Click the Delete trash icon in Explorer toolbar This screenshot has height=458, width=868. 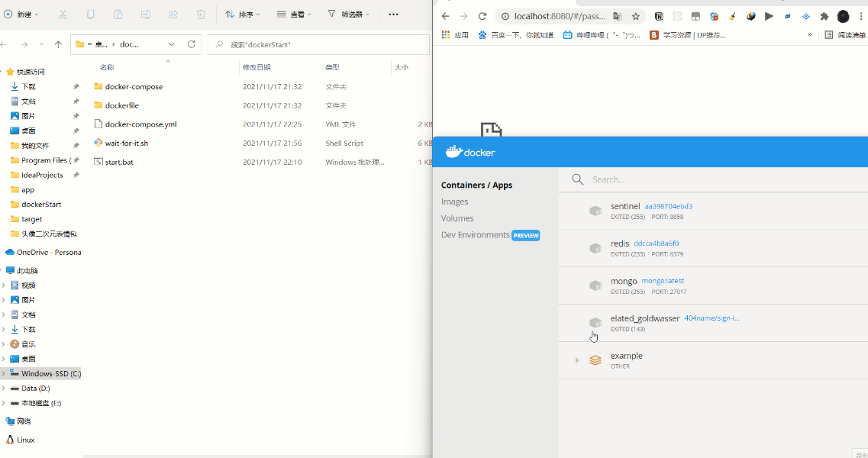199,15
